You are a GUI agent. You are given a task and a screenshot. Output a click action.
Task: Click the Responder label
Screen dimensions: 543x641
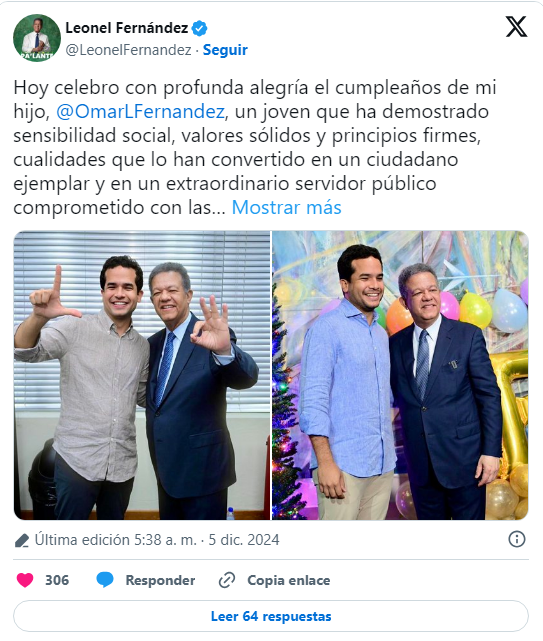click(160, 580)
